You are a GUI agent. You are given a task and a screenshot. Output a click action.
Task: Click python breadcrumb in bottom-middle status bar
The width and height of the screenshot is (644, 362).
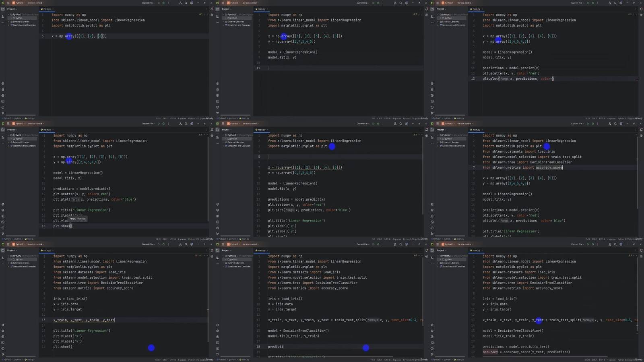tap(232, 360)
